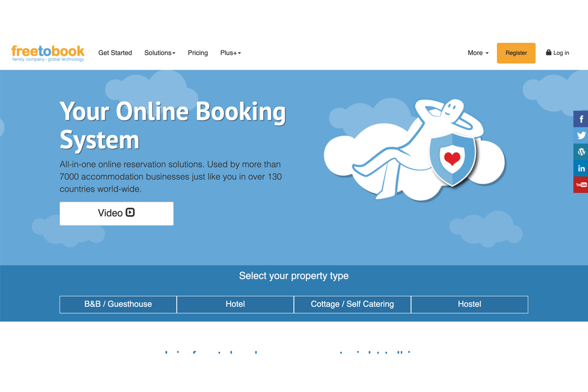The image size is (588, 392).
Task: Open the WordPress blog sidebar icon
Action: [x=581, y=152]
